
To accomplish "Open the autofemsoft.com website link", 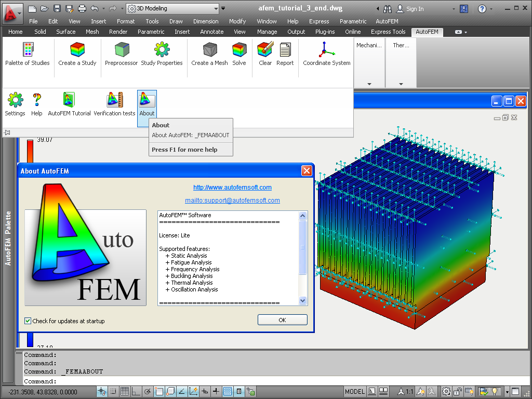I will coord(232,187).
